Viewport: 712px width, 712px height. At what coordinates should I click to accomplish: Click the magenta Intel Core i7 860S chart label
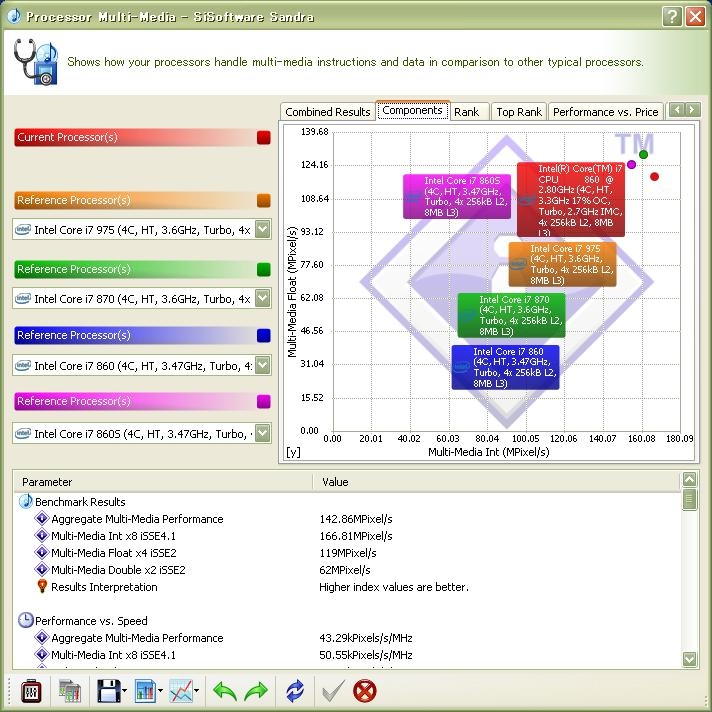click(457, 197)
